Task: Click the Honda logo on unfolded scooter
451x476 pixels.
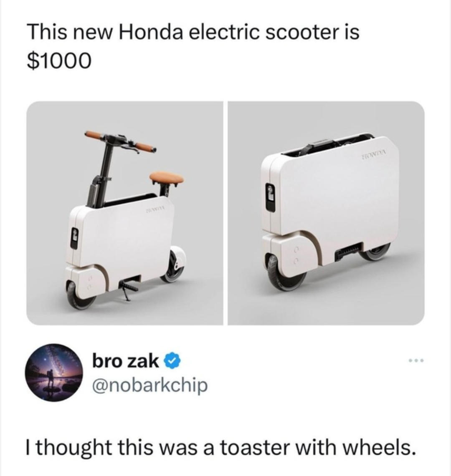Action: click(x=155, y=209)
